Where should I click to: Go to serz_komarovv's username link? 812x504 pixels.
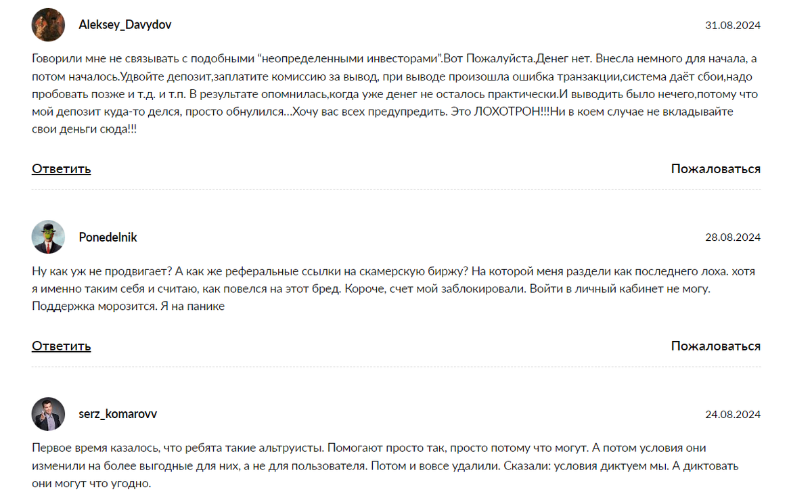(x=117, y=414)
